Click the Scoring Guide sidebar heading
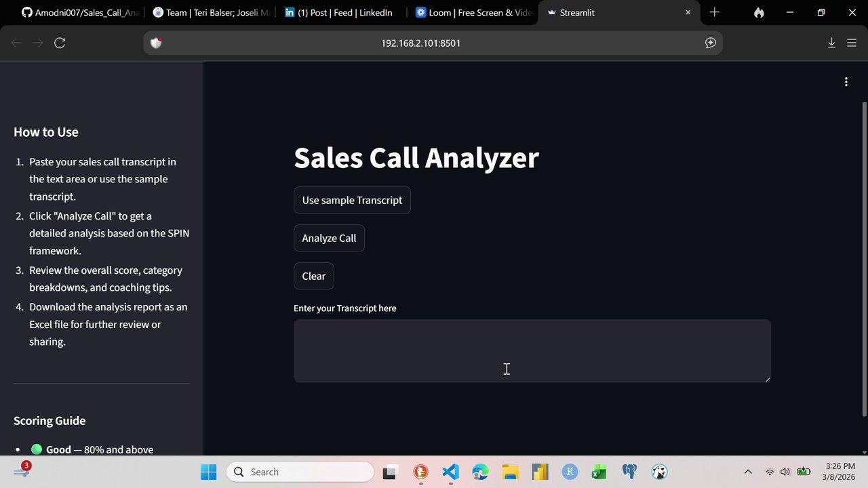 [x=50, y=421]
